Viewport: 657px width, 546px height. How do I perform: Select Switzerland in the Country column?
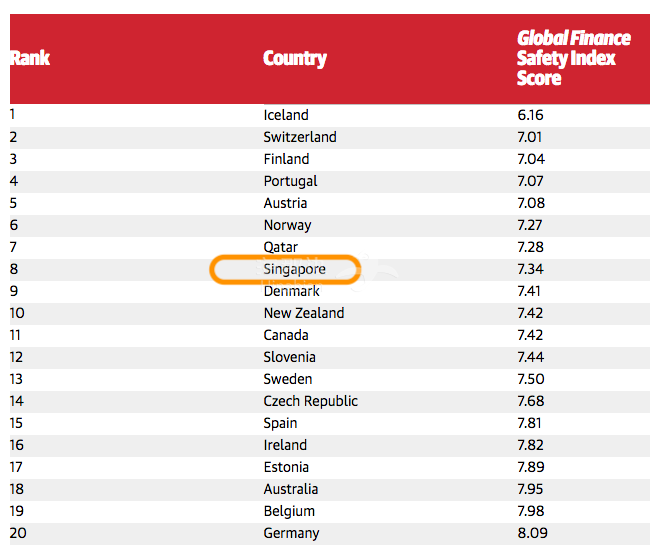300,137
